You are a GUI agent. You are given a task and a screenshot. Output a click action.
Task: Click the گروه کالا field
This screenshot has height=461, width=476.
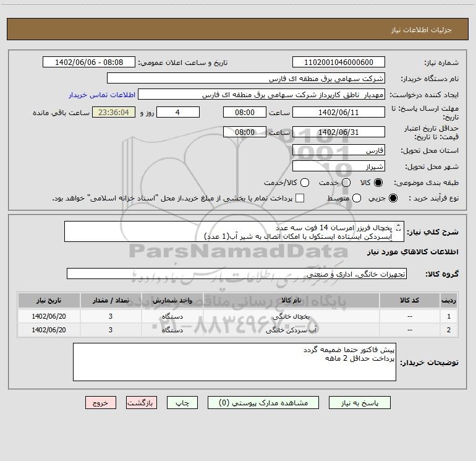tap(237, 274)
